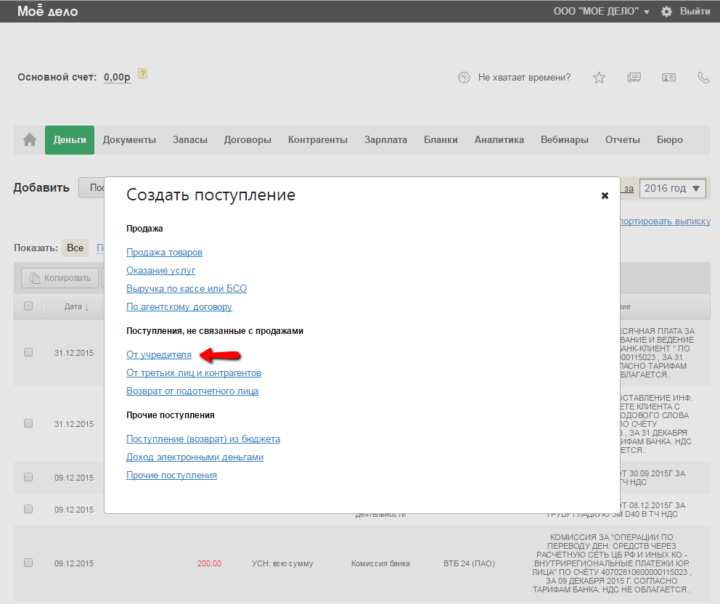The width and height of the screenshot is (720, 604).
Task: Sort table by the Дата column
Action: point(76,307)
